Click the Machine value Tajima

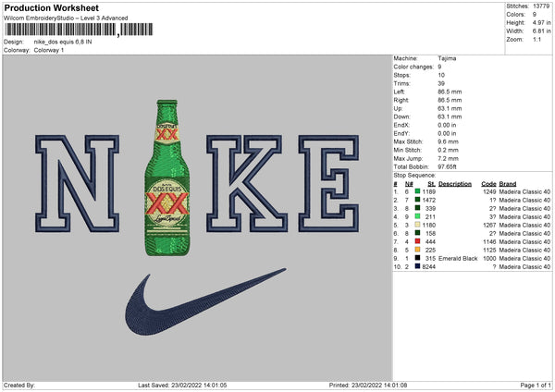coord(447,58)
